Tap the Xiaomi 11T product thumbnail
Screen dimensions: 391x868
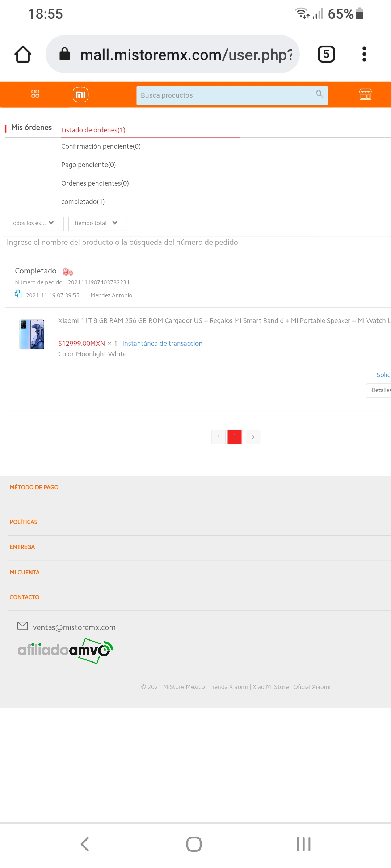[x=32, y=334]
